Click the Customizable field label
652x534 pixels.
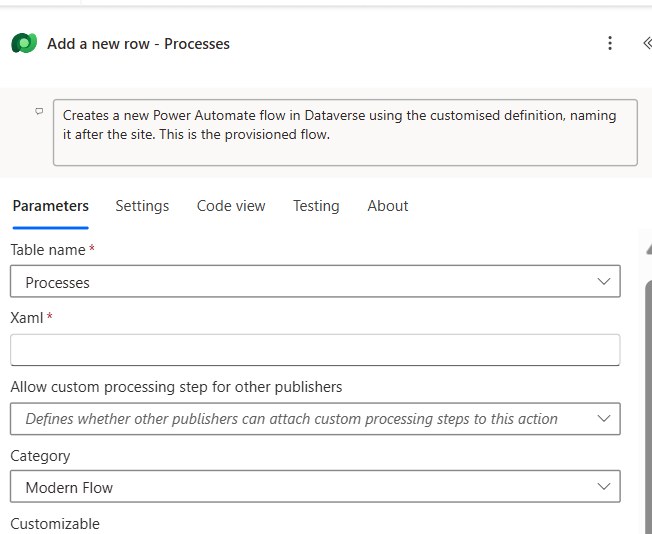[55, 524]
